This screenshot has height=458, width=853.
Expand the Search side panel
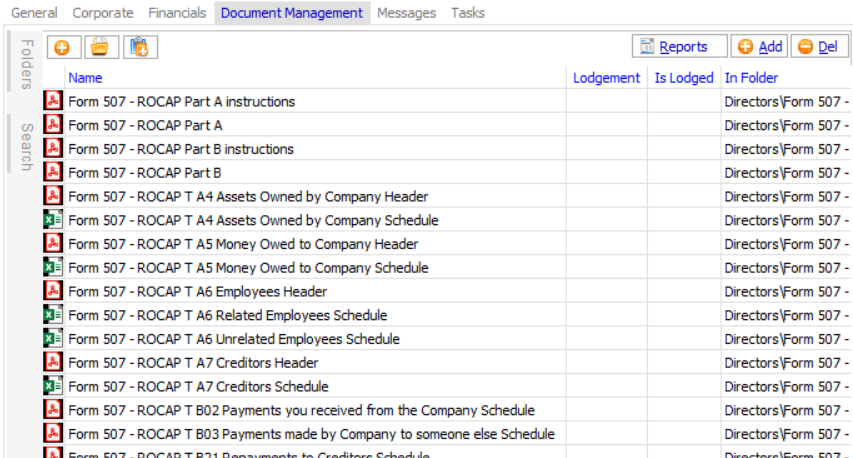point(26,146)
